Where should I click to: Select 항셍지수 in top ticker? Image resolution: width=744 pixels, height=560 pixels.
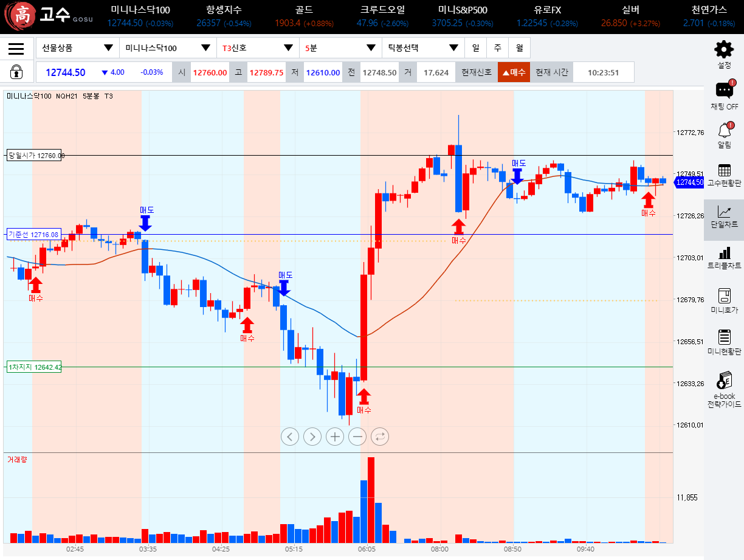pyautogui.click(x=224, y=16)
